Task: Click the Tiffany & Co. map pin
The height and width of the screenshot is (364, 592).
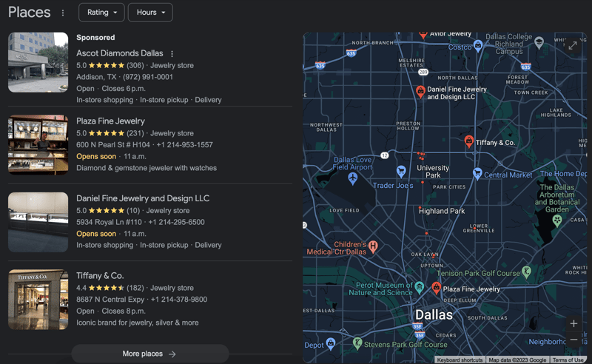Action: pos(468,141)
